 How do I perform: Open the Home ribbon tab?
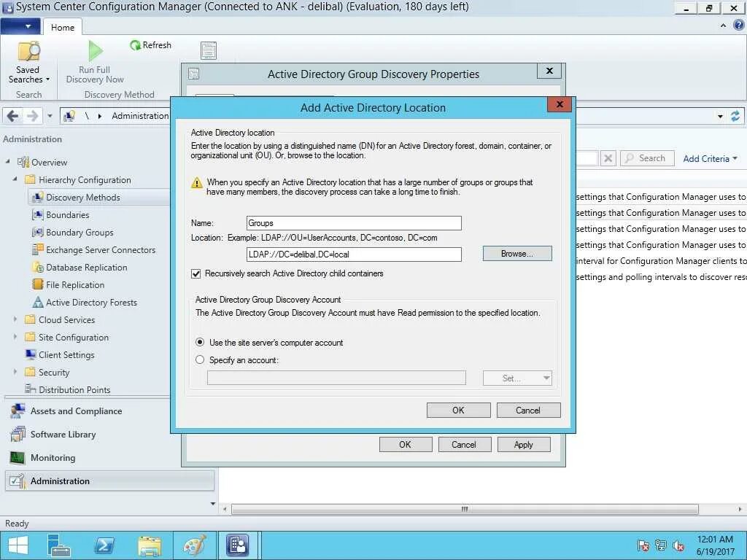(x=63, y=27)
